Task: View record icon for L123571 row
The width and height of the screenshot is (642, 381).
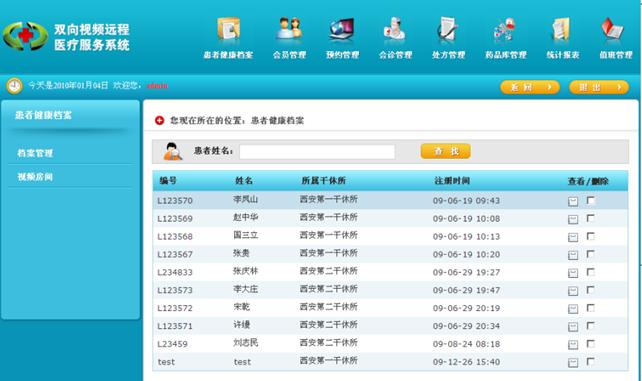Action: tap(573, 327)
